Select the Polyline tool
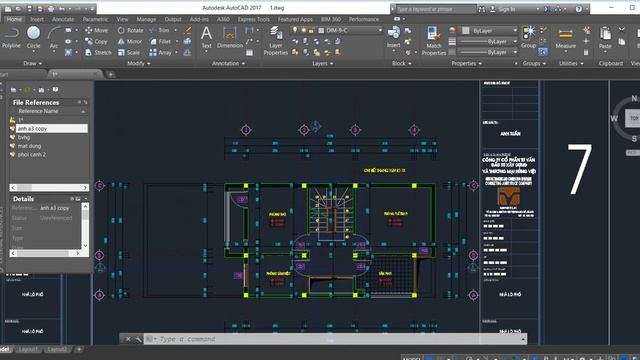The height and width of the screenshot is (360, 640). point(11,38)
